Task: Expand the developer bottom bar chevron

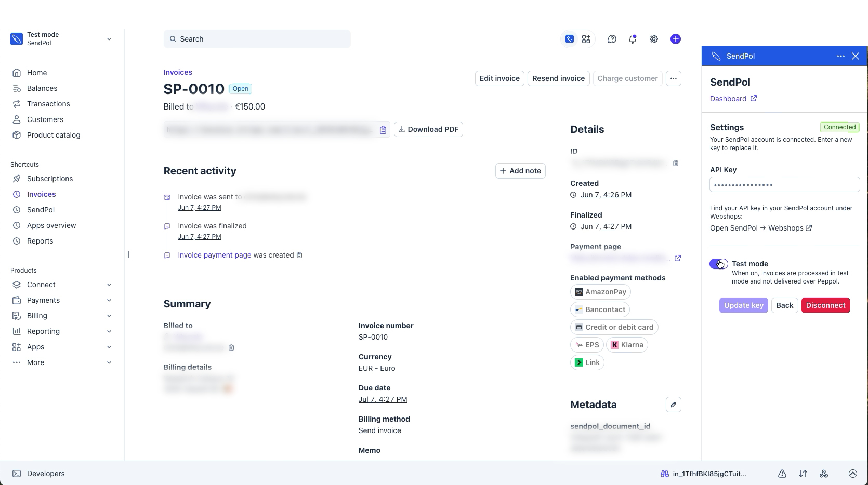Action: tap(853, 474)
